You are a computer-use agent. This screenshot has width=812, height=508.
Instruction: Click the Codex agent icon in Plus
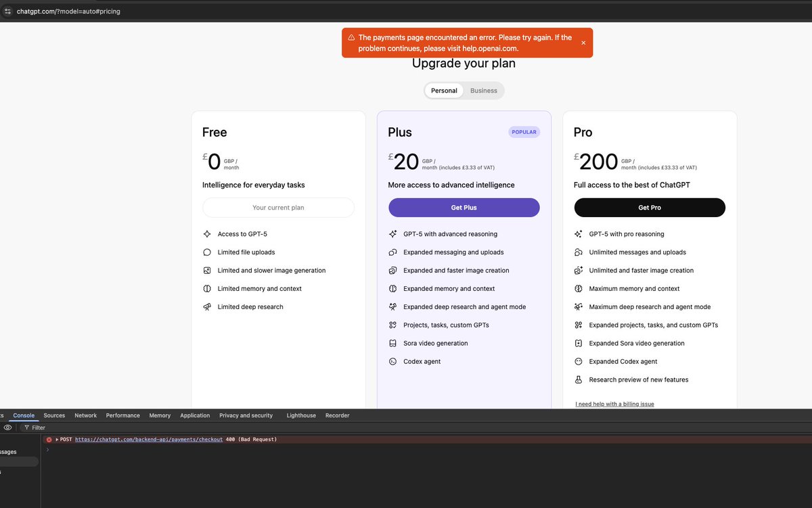(x=392, y=362)
